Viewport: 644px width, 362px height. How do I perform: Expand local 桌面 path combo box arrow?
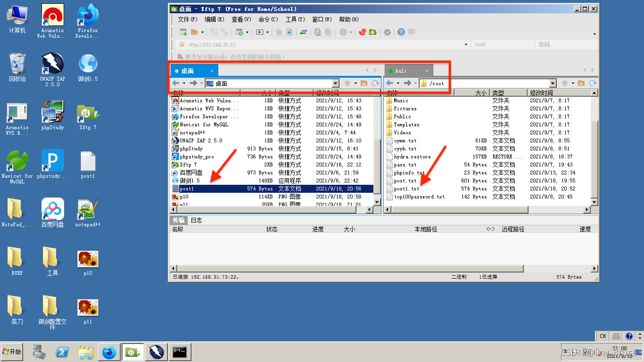(336, 83)
